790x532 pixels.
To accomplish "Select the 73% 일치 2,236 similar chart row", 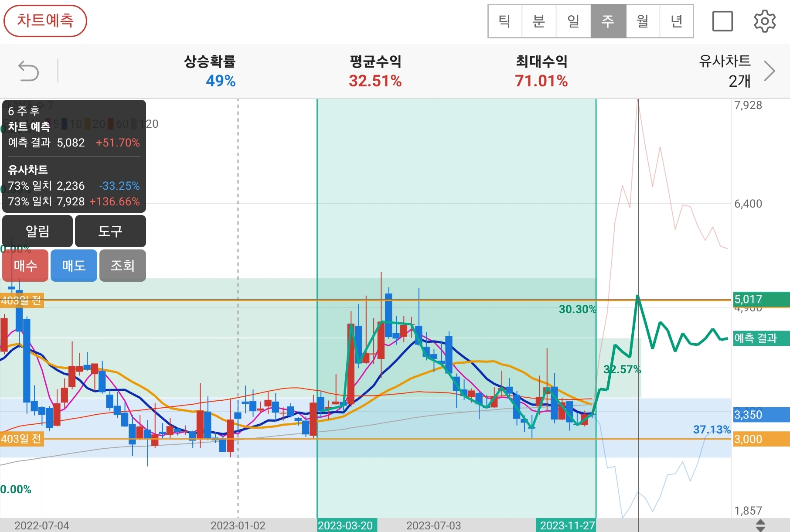I will click(74, 186).
